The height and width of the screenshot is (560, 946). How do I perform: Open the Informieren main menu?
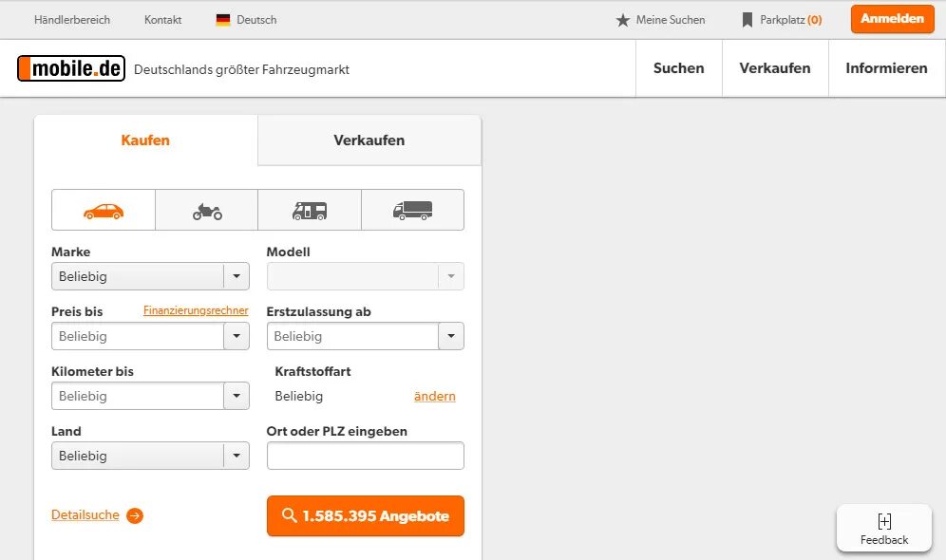pyautogui.click(x=886, y=68)
